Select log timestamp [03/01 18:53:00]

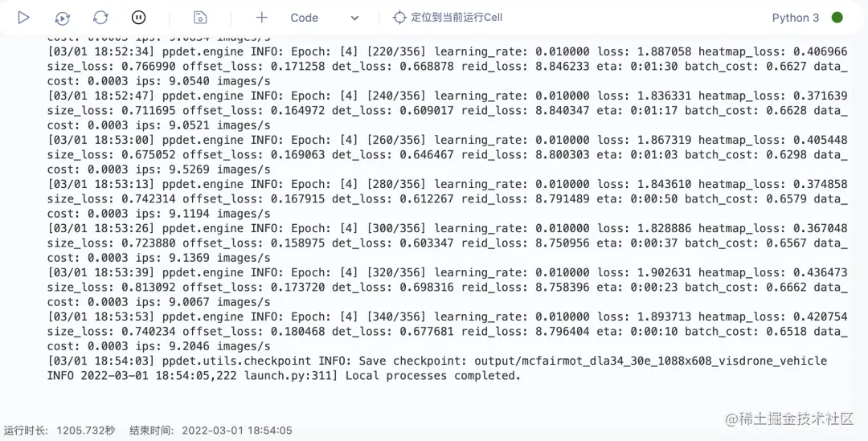102,141
